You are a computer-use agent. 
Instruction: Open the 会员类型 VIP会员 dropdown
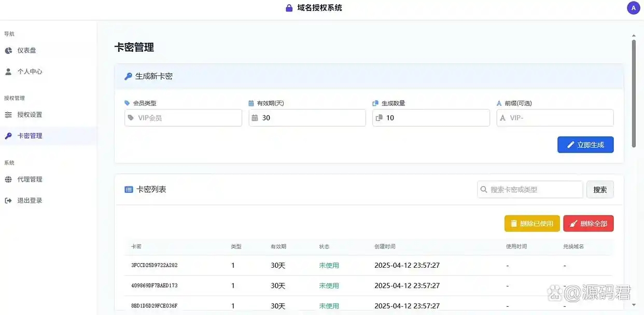pyautogui.click(x=183, y=118)
